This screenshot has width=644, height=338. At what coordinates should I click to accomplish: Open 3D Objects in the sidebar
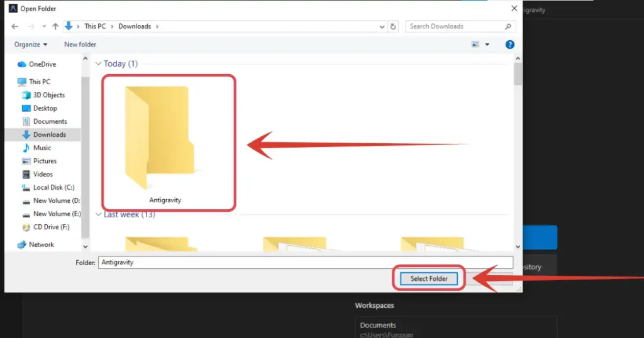point(48,95)
